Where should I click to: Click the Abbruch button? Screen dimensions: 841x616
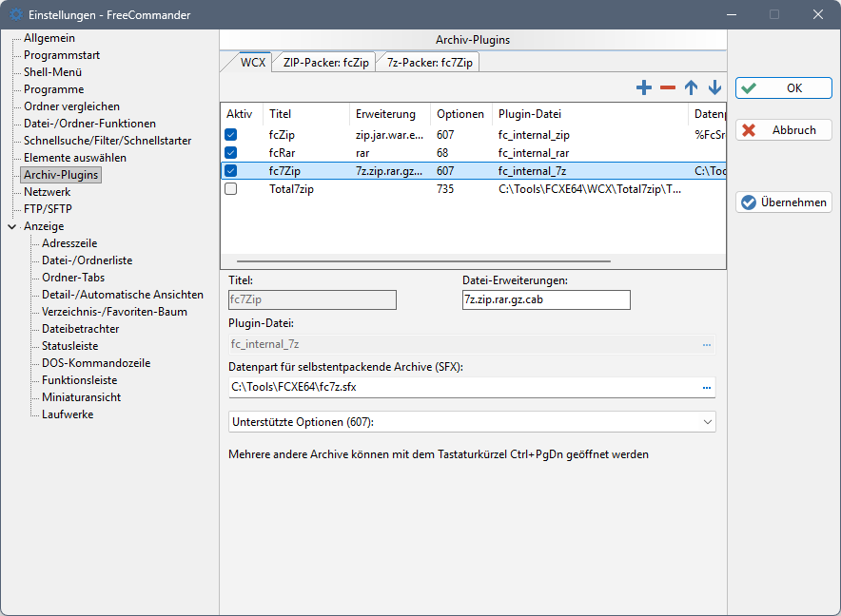(x=784, y=130)
